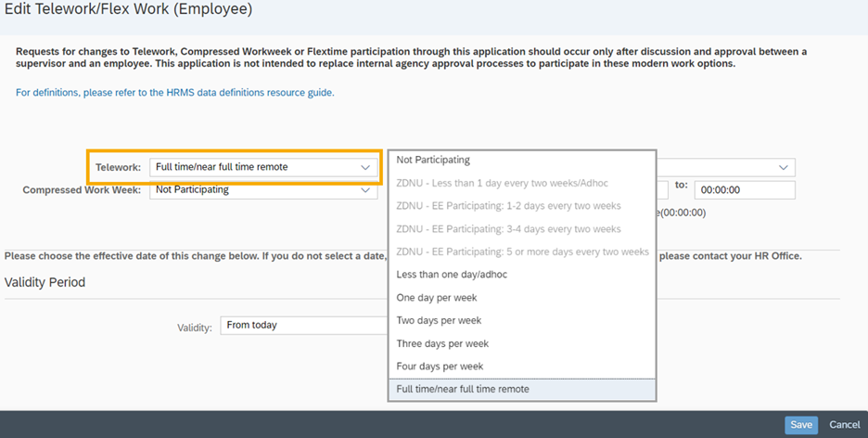
Task: Pick "ZDNU - EE Participating: 3-4 days" option
Action: (508, 229)
